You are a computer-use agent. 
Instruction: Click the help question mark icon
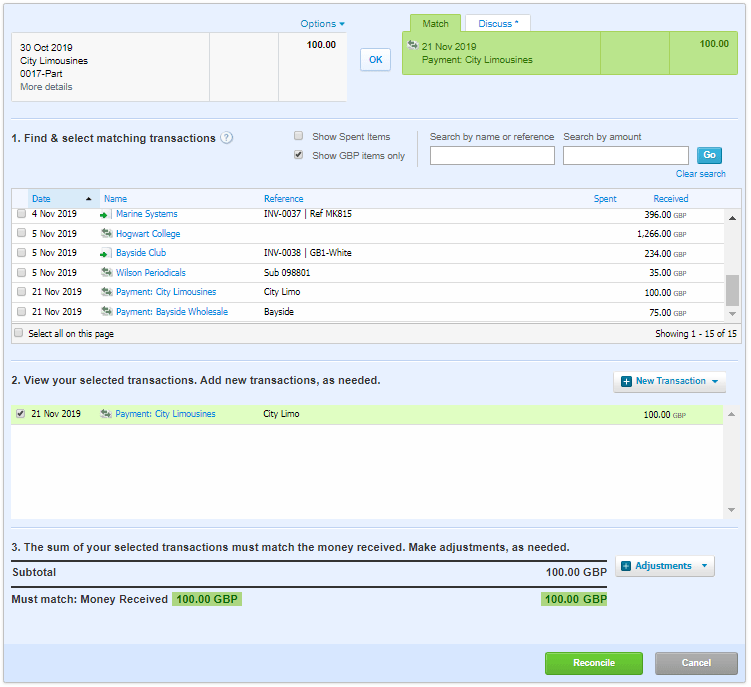tap(227, 138)
